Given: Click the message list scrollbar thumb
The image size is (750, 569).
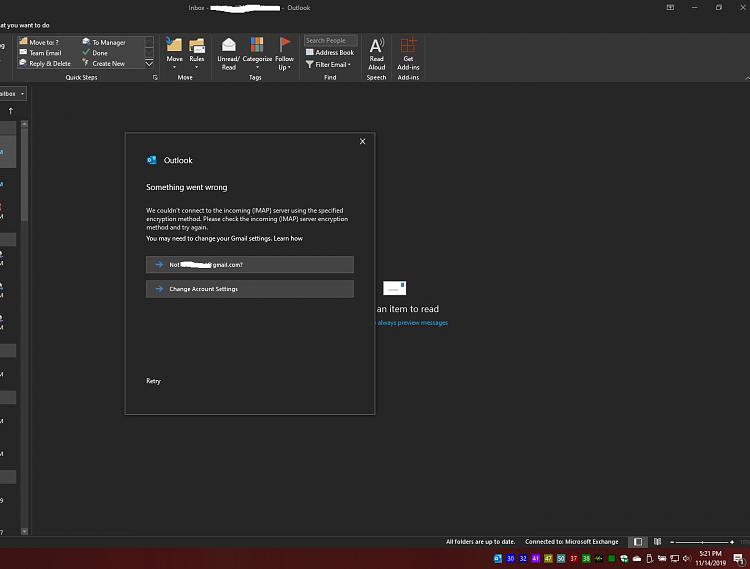Looking at the screenshot, I should [x=24, y=175].
